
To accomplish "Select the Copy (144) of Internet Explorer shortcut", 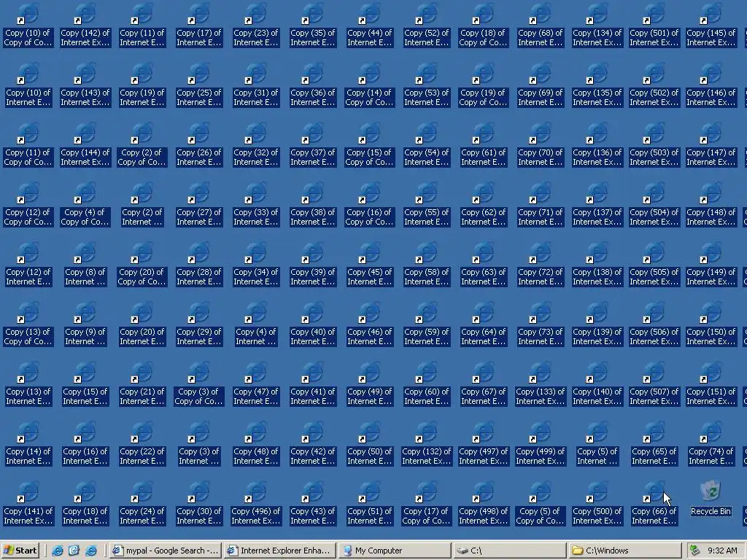I will pos(85,144).
